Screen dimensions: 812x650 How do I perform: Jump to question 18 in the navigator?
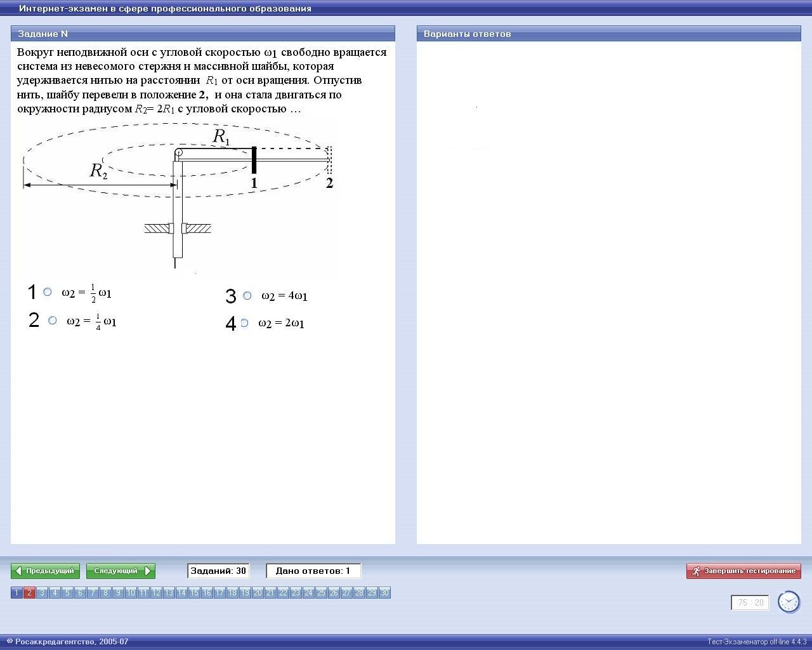[x=232, y=593]
